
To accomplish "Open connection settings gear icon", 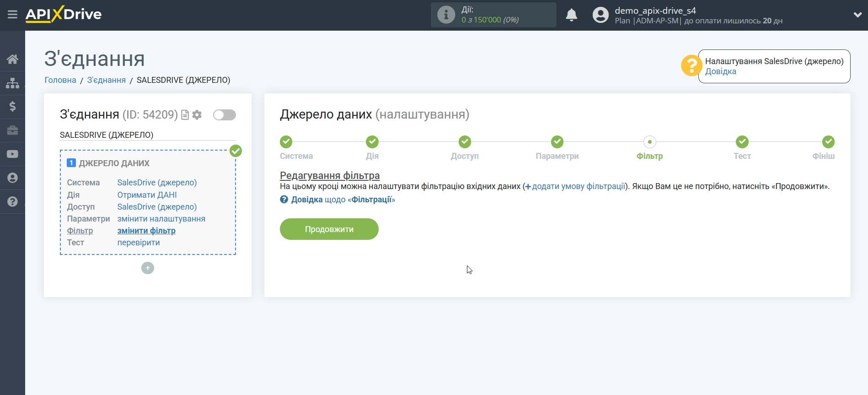I will [x=197, y=115].
